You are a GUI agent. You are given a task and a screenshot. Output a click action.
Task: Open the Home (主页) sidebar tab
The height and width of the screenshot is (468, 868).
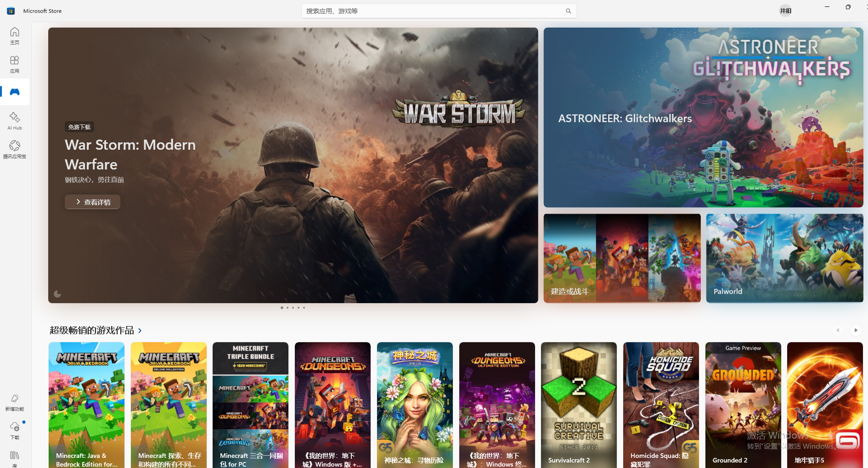(x=15, y=36)
